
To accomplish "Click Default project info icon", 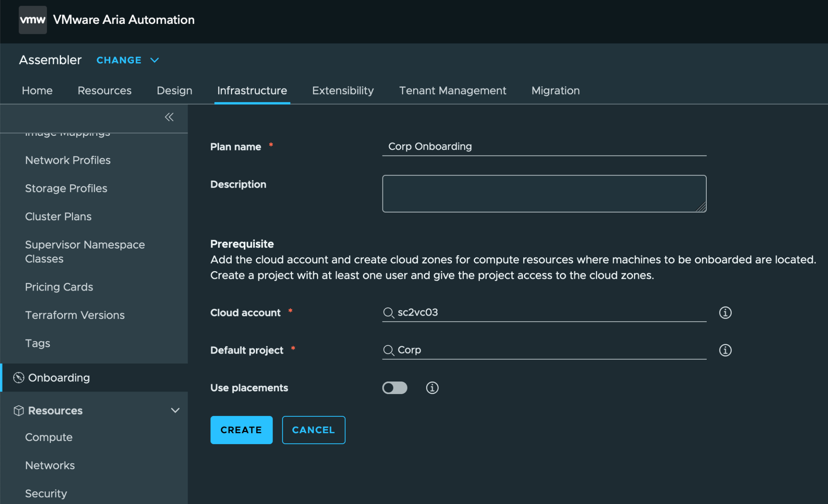I will pyautogui.click(x=725, y=350).
